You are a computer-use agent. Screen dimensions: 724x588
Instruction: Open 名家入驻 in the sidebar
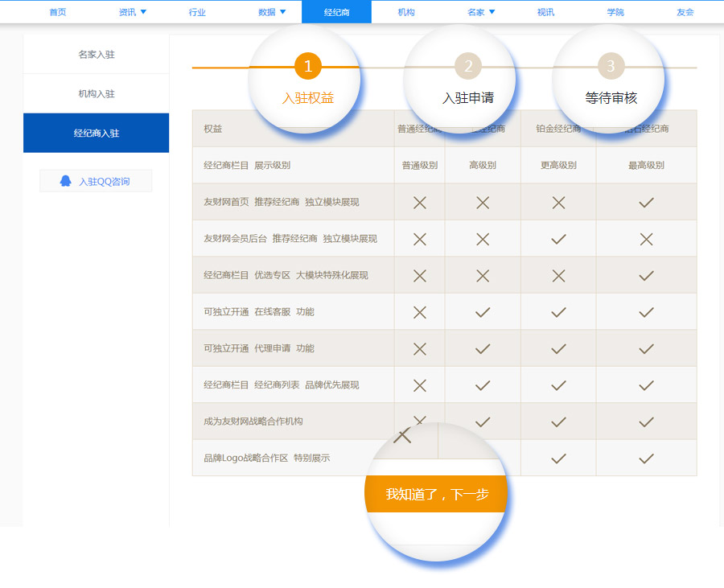point(97,55)
